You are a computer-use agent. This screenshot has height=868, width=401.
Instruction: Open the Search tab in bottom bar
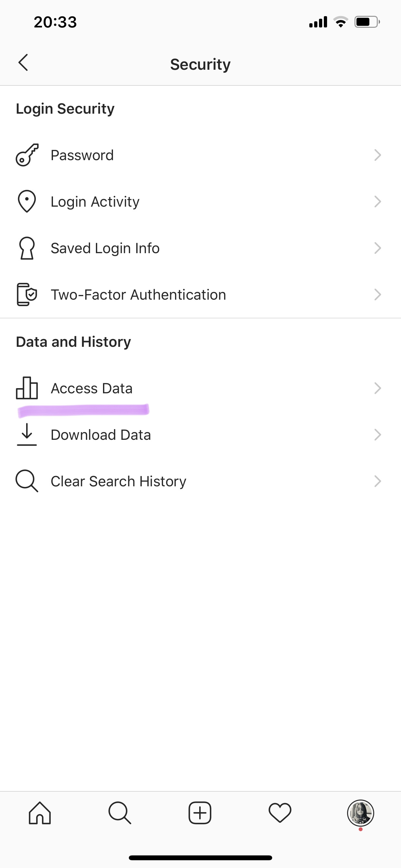tap(120, 813)
